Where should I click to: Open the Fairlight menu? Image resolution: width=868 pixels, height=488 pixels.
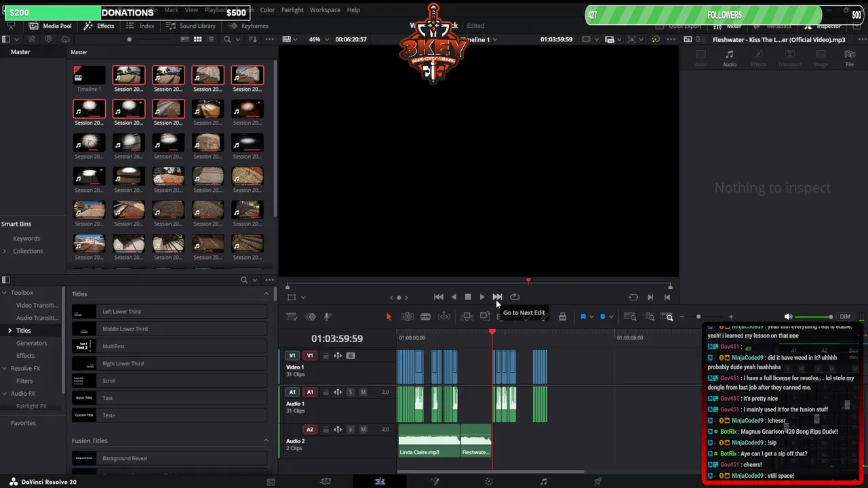[x=292, y=10]
